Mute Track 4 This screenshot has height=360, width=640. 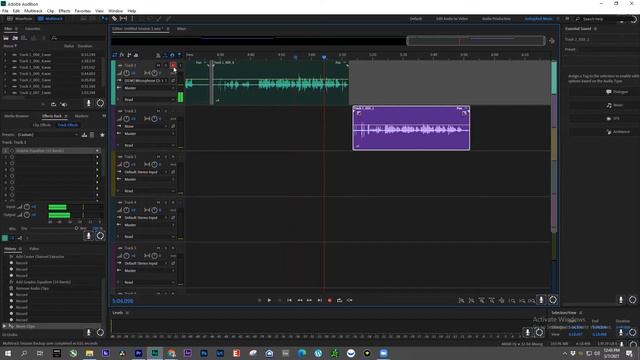click(158, 202)
